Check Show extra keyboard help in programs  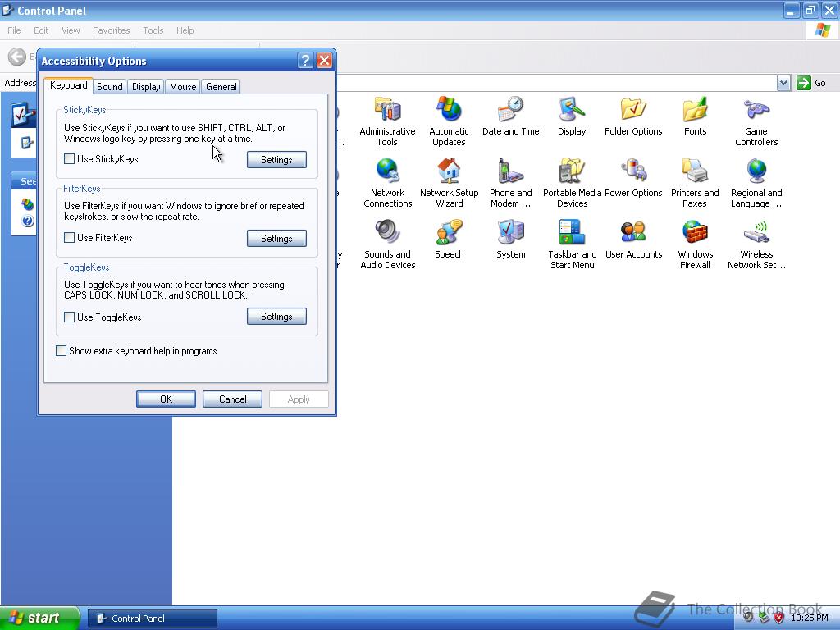point(61,350)
